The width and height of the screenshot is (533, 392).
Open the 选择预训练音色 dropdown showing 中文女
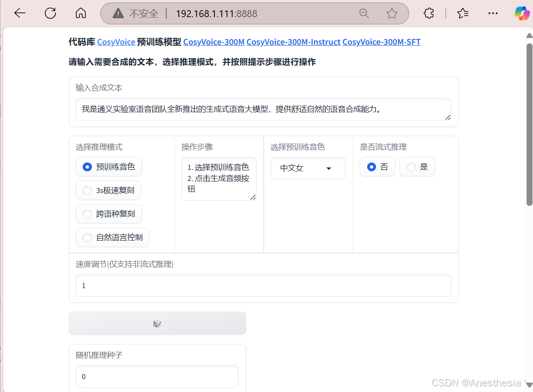pos(308,168)
